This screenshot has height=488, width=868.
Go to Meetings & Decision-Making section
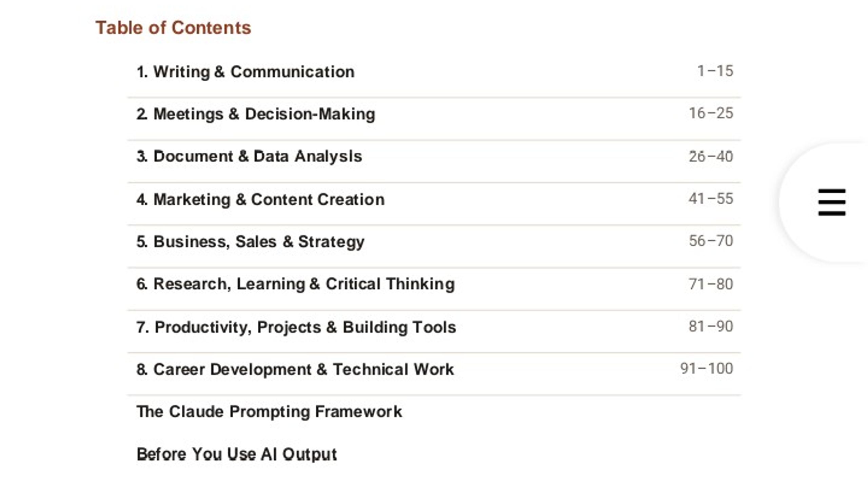[x=256, y=114]
